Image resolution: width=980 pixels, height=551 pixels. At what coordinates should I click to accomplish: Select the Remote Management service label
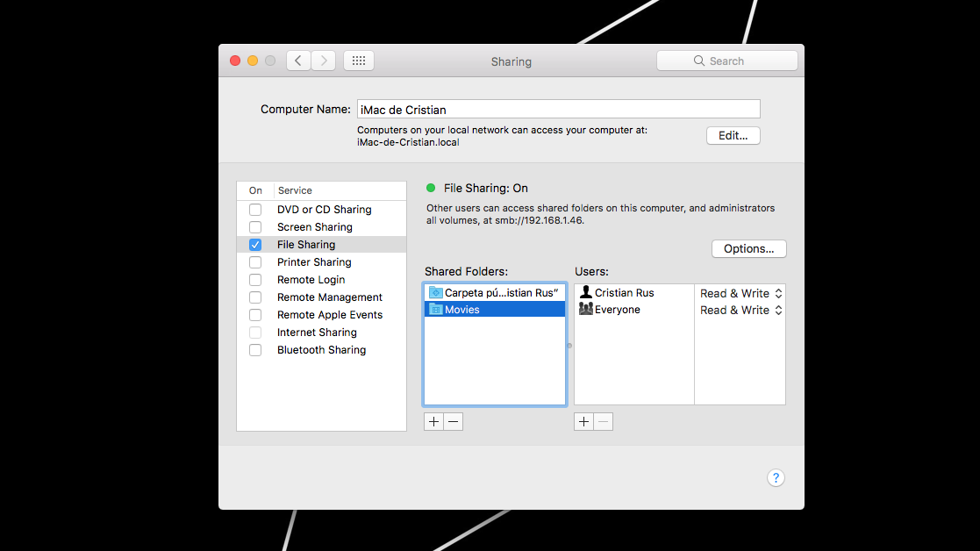pyautogui.click(x=330, y=297)
